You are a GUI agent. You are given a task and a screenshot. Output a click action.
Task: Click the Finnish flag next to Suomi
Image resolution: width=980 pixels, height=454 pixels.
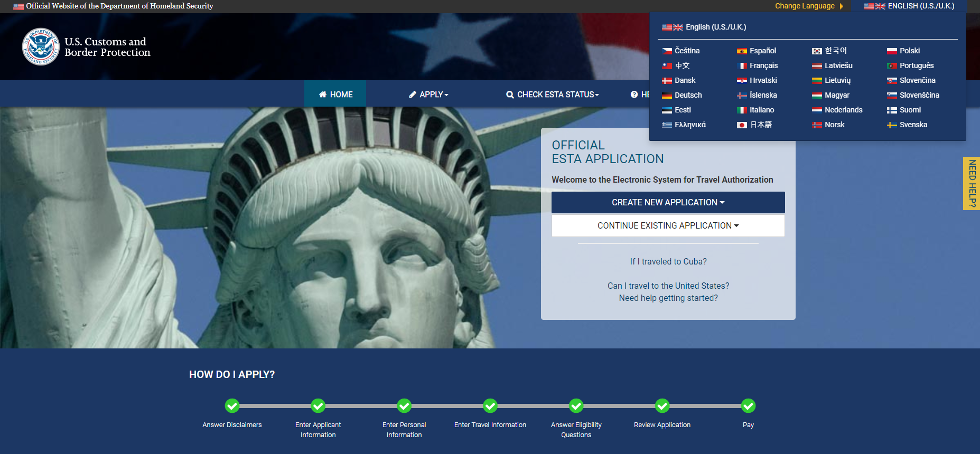pyautogui.click(x=892, y=110)
